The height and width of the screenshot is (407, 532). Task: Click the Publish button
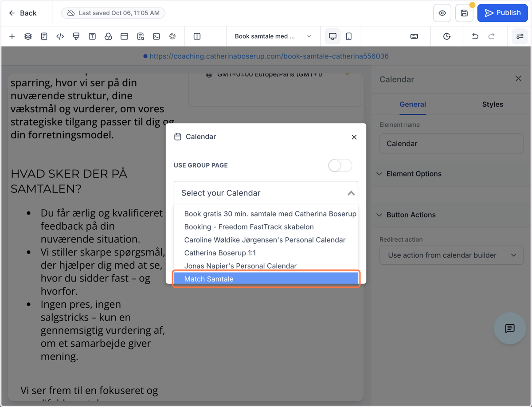[x=503, y=13]
